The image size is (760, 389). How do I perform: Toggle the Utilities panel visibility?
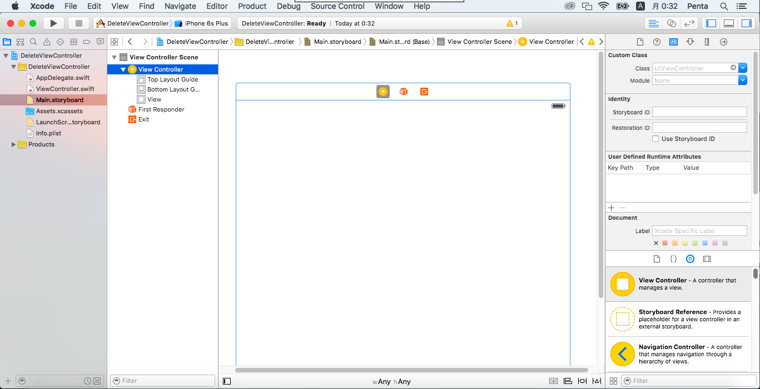tap(746, 23)
